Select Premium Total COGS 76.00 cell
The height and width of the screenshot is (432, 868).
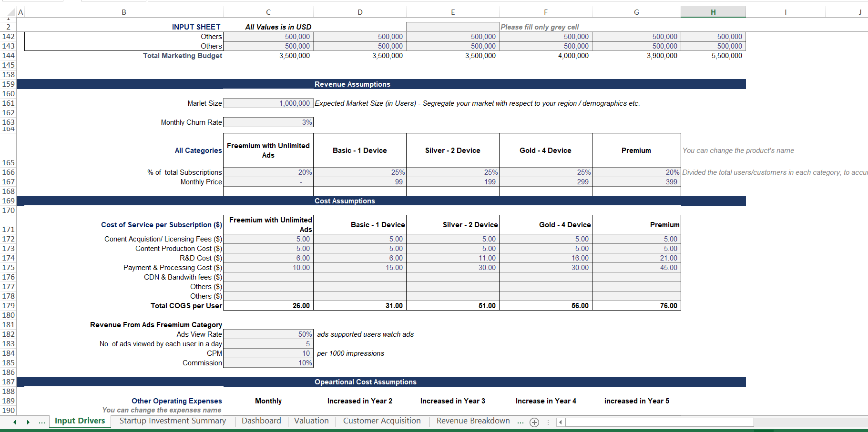click(x=636, y=306)
